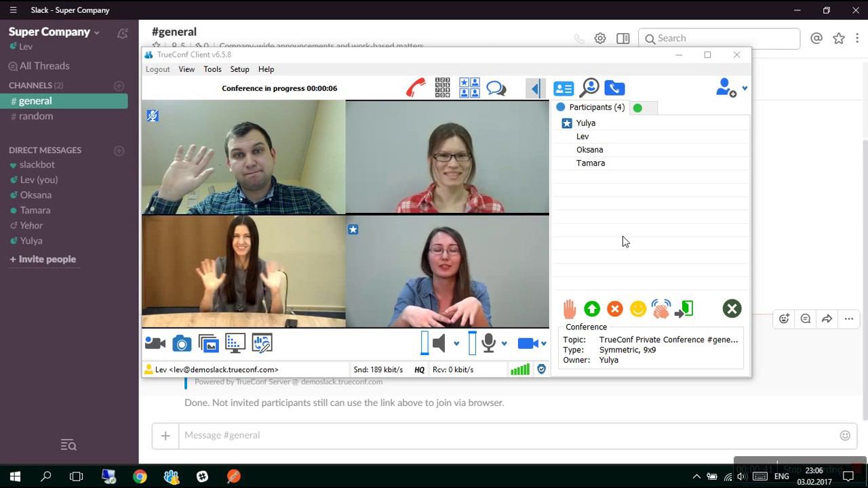Open Windows Start menu

point(15,476)
